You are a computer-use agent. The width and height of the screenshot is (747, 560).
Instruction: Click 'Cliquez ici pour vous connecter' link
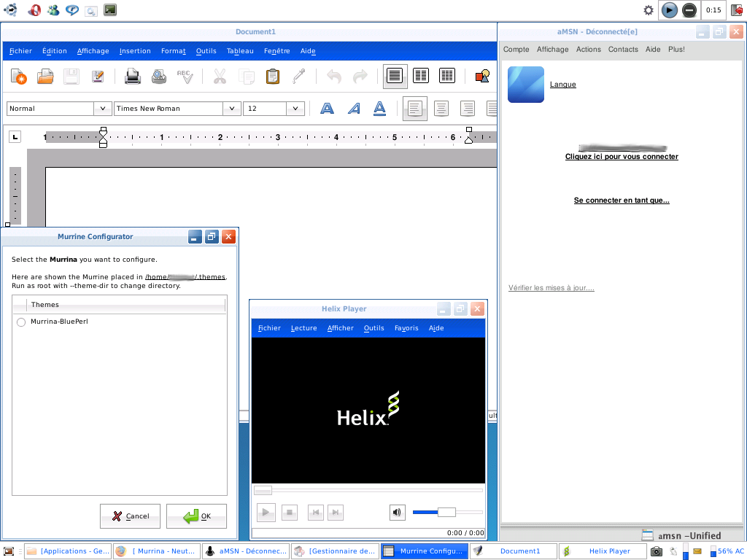[x=622, y=157]
